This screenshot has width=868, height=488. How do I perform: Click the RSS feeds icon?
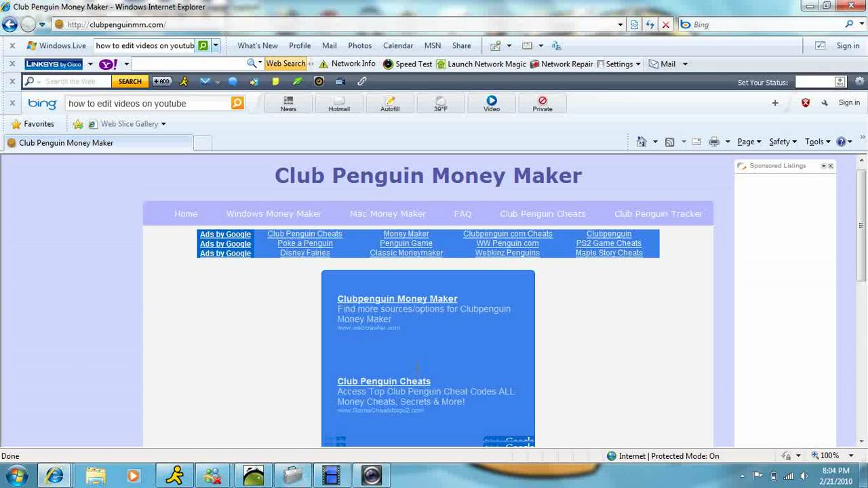click(670, 142)
